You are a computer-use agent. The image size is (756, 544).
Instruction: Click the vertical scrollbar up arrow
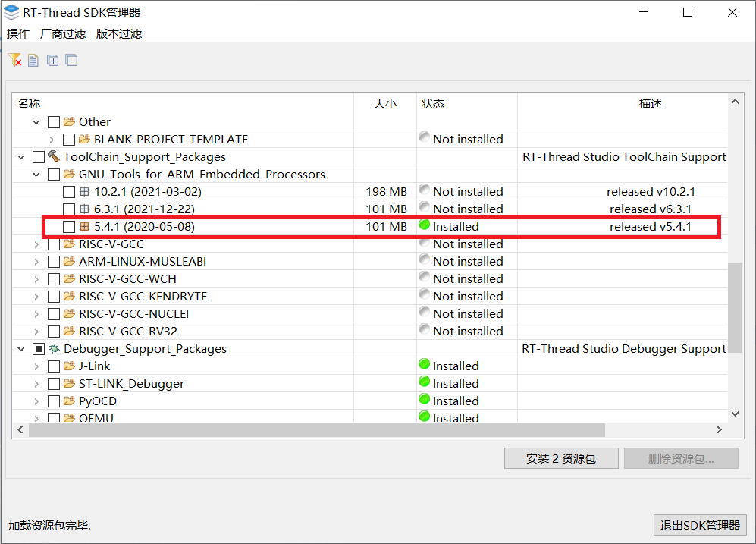click(735, 101)
